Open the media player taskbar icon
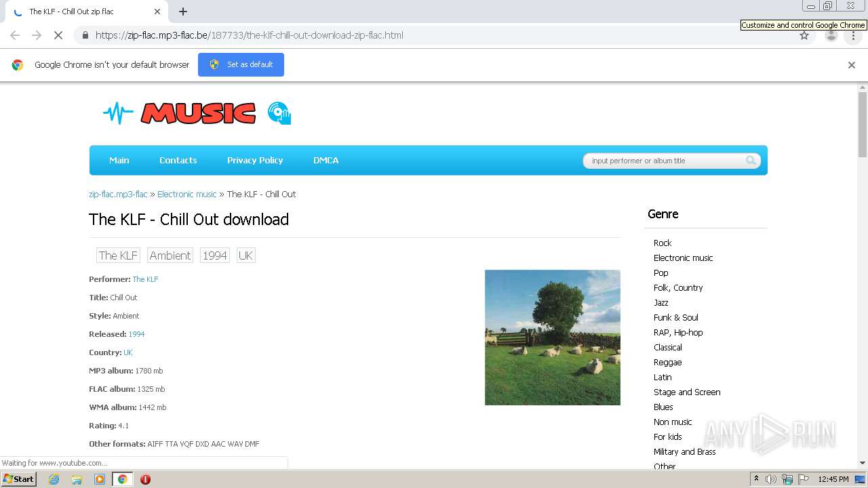 (x=100, y=479)
